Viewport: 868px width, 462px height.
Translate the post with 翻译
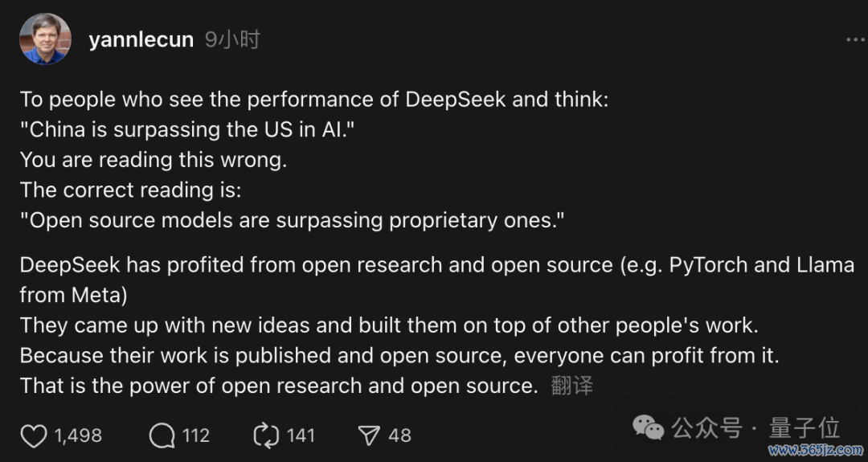click(572, 386)
